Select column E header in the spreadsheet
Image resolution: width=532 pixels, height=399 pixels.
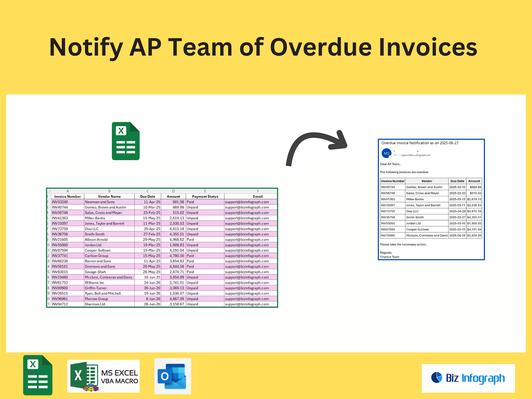coord(205,191)
